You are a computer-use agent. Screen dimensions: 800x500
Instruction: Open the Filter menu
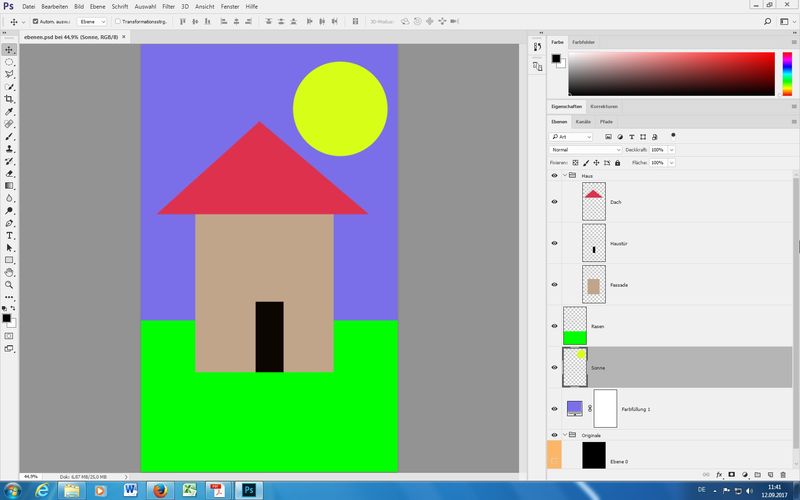(168, 6)
